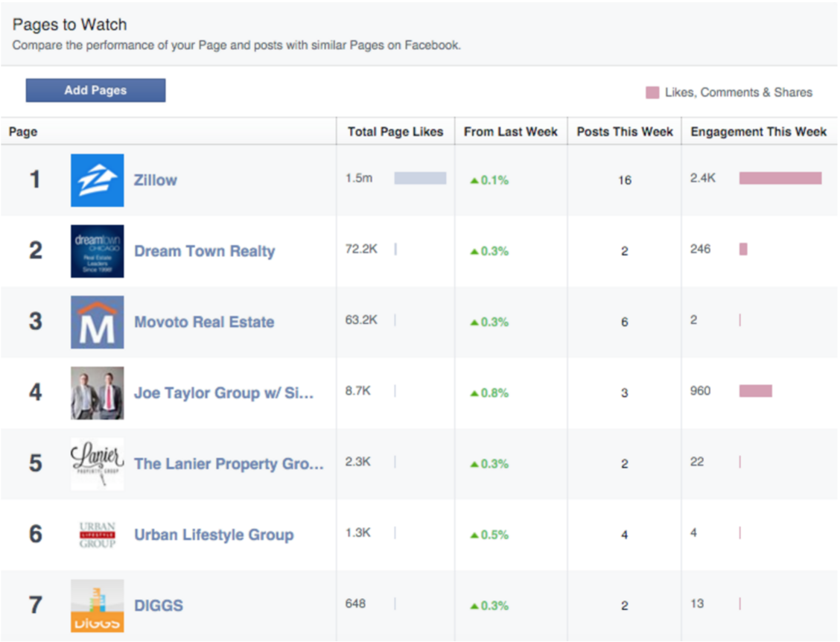The height and width of the screenshot is (642, 840).
Task: Open the Zillow page logo thumbnail
Action: [x=97, y=180]
